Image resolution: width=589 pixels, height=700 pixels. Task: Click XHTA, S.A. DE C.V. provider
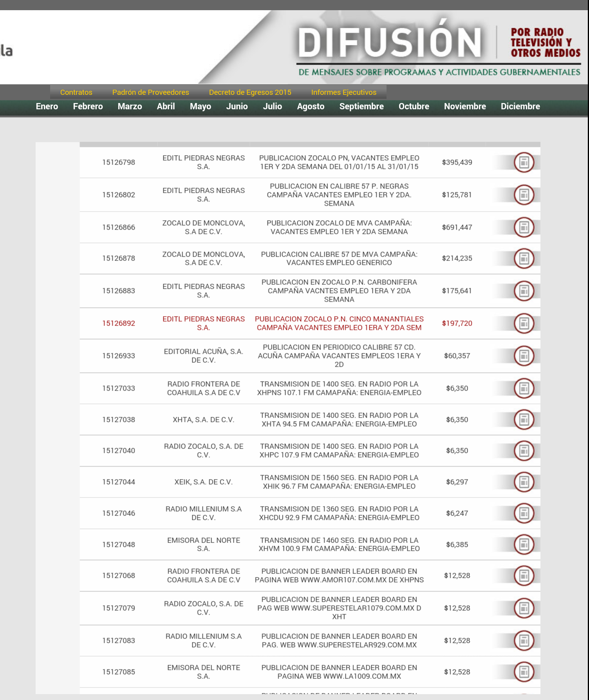204,420
